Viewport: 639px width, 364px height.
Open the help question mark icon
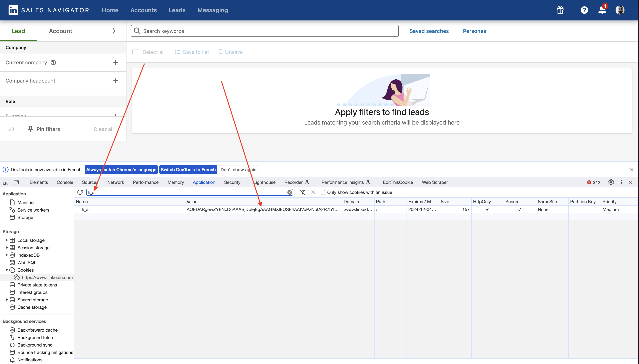pos(584,10)
